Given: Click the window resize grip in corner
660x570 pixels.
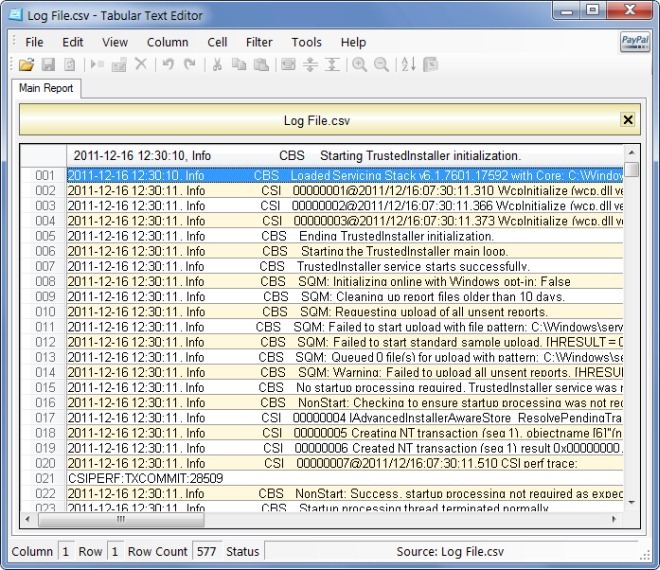Looking at the screenshot, I should (644, 556).
